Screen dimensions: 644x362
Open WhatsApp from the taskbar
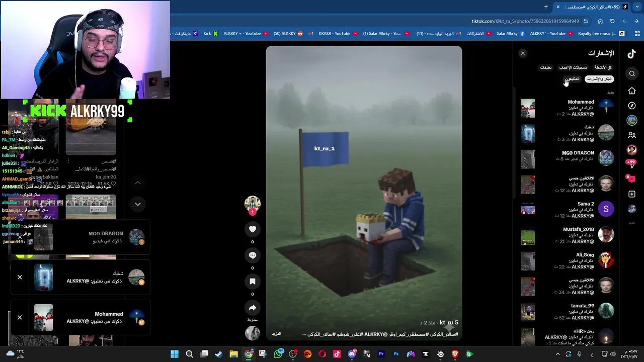click(x=278, y=354)
